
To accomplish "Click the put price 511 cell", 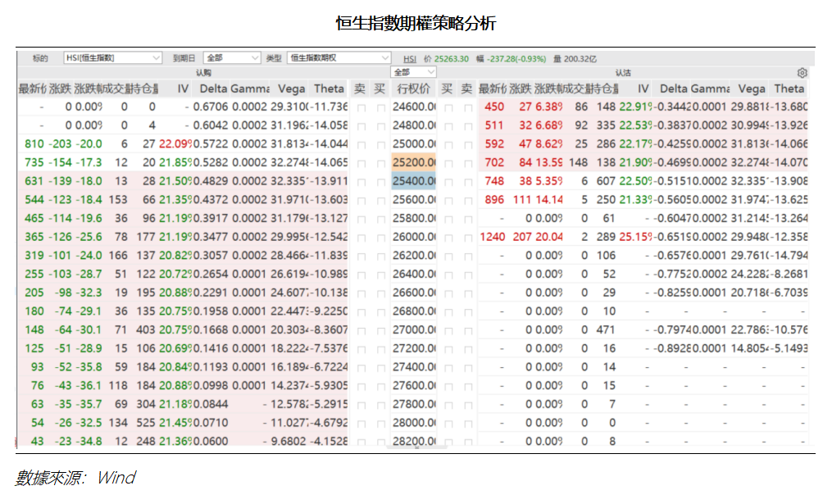I will [x=494, y=125].
